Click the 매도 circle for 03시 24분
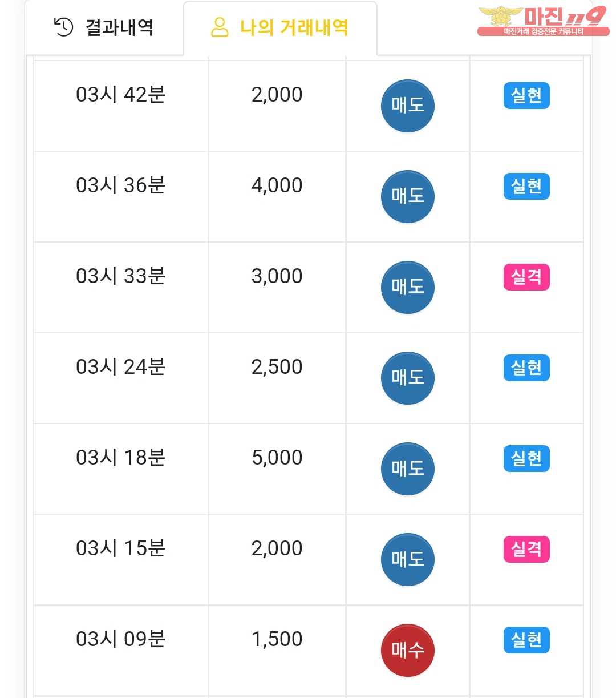The height and width of the screenshot is (698, 616). pyautogui.click(x=407, y=378)
